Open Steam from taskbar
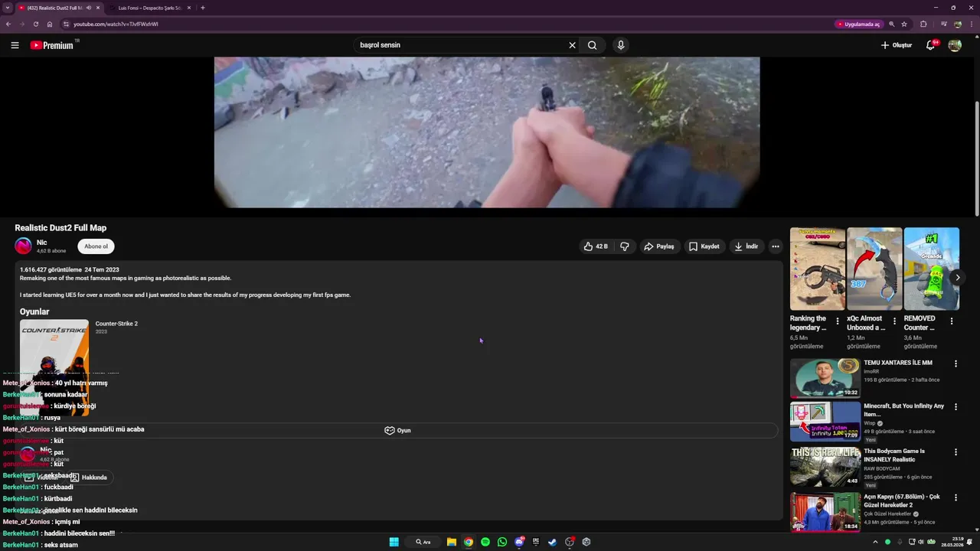 pos(553,542)
